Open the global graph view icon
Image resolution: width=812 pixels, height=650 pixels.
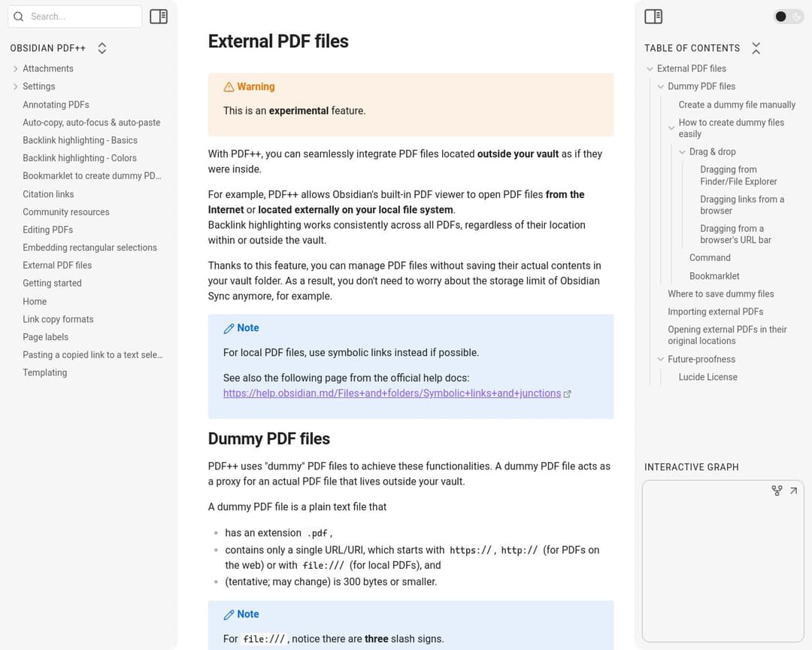pos(777,491)
